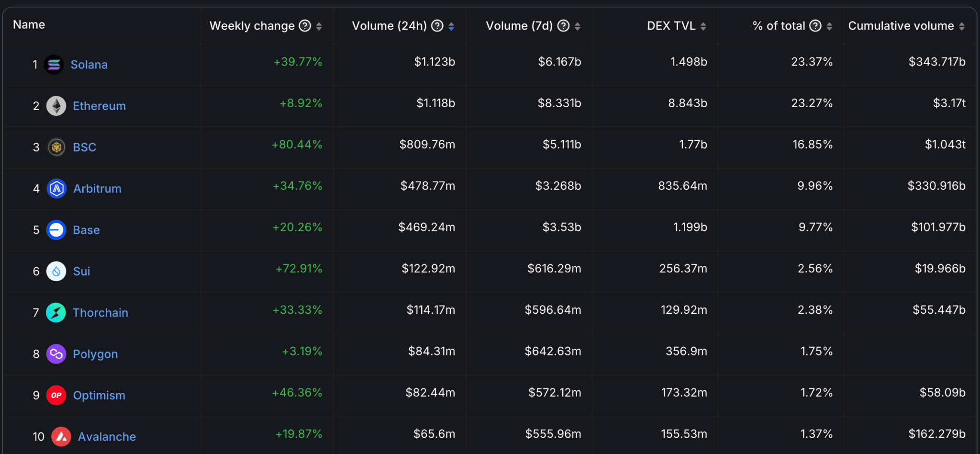Open the Optimism chain link

click(99, 396)
